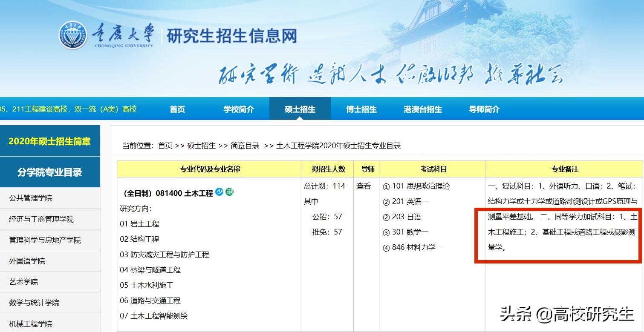Click the column header 专业代码及专业名称

coord(210,169)
